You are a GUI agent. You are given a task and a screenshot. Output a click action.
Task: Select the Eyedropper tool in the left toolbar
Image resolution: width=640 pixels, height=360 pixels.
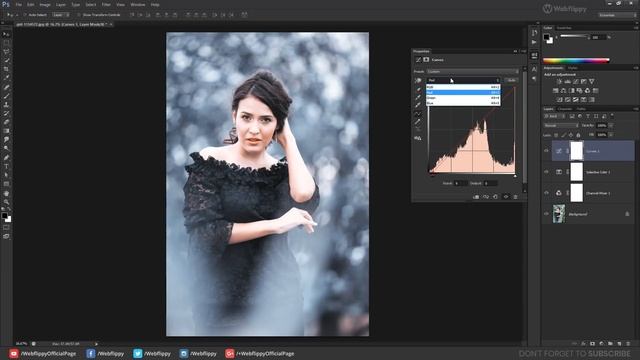click(x=6, y=78)
